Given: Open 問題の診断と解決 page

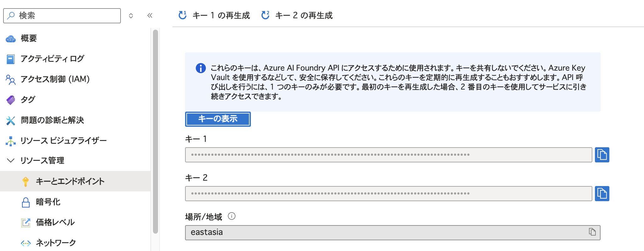Looking at the screenshot, I should tap(52, 120).
